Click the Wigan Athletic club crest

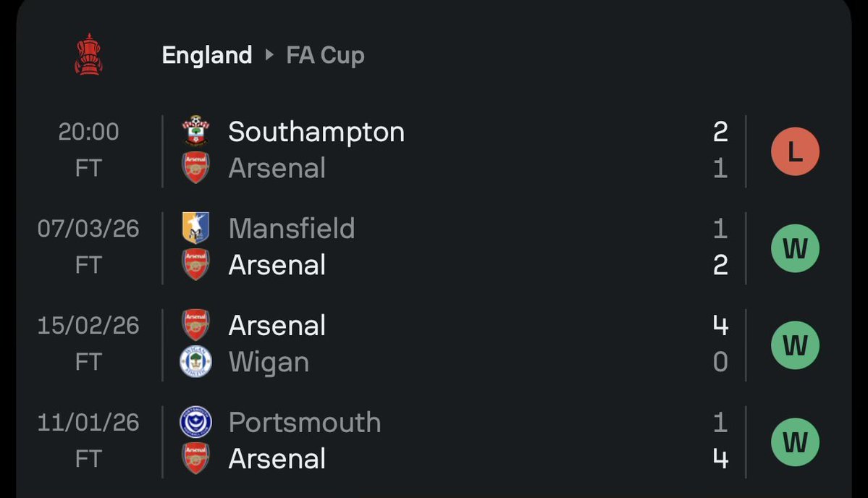pos(196,361)
